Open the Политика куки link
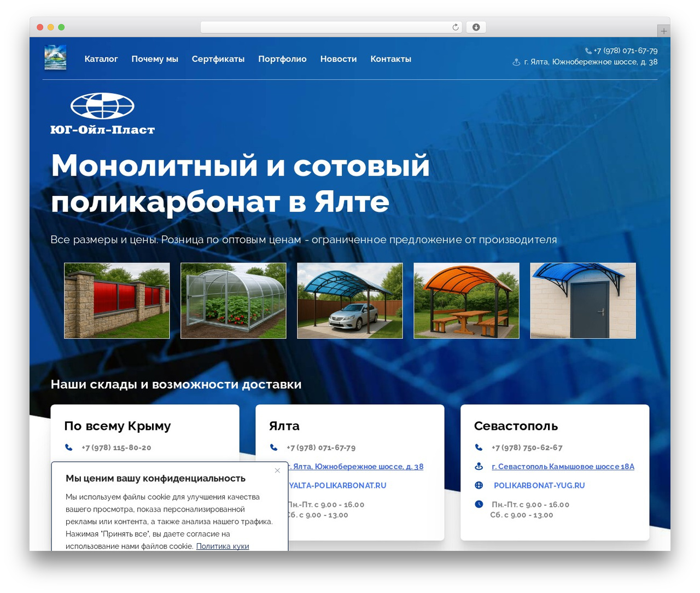The height and width of the screenshot is (593, 700). [x=223, y=546]
